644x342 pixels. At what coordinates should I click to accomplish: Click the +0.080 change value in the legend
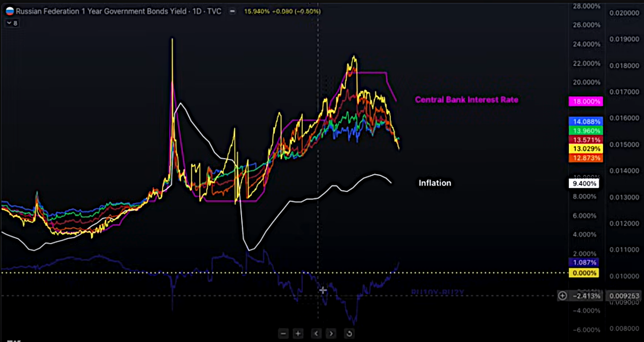(282, 11)
